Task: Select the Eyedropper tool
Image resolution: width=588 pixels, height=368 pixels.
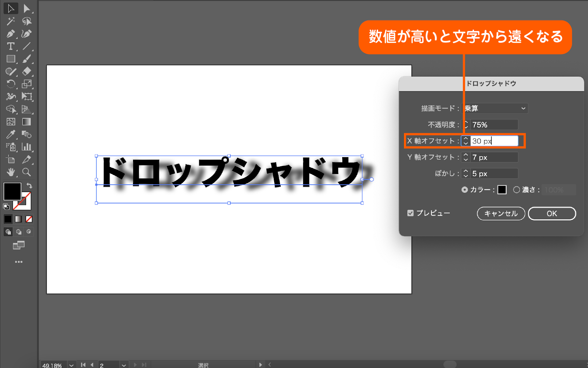Action: pos(11,134)
